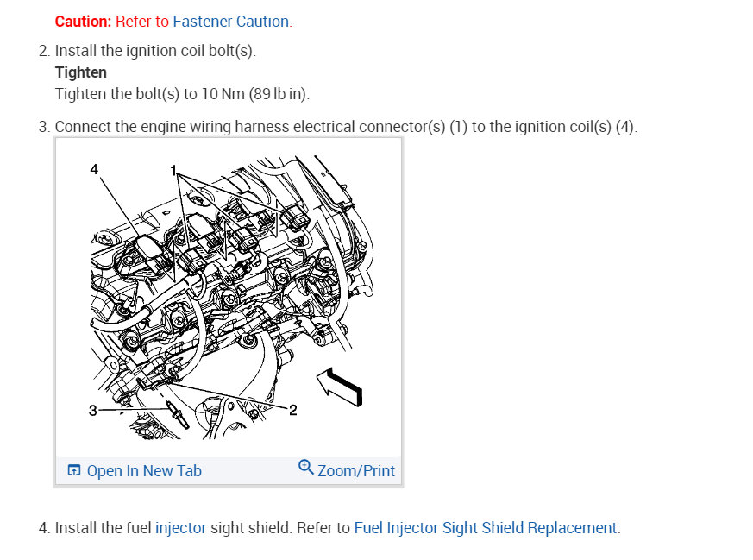Click the Zoom/Print text label
Screen dimensions: 753x560
[x=356, y=470]
